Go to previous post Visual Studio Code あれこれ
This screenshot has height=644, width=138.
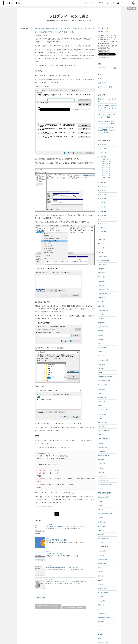click(48, 607)
